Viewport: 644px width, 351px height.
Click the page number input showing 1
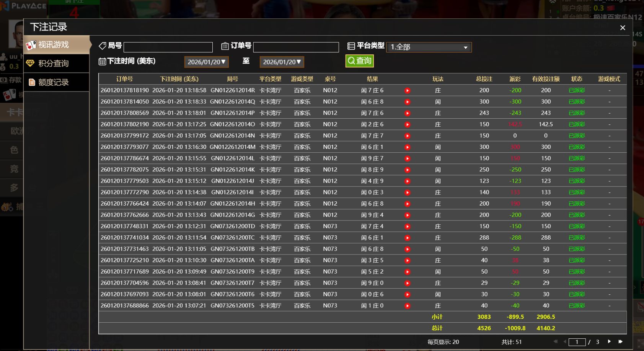[577, 341]
